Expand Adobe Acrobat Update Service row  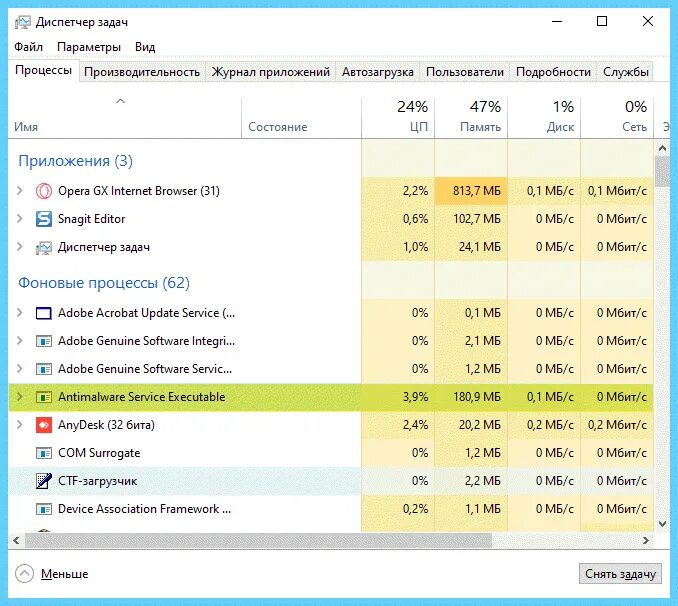tap(19, 312)
